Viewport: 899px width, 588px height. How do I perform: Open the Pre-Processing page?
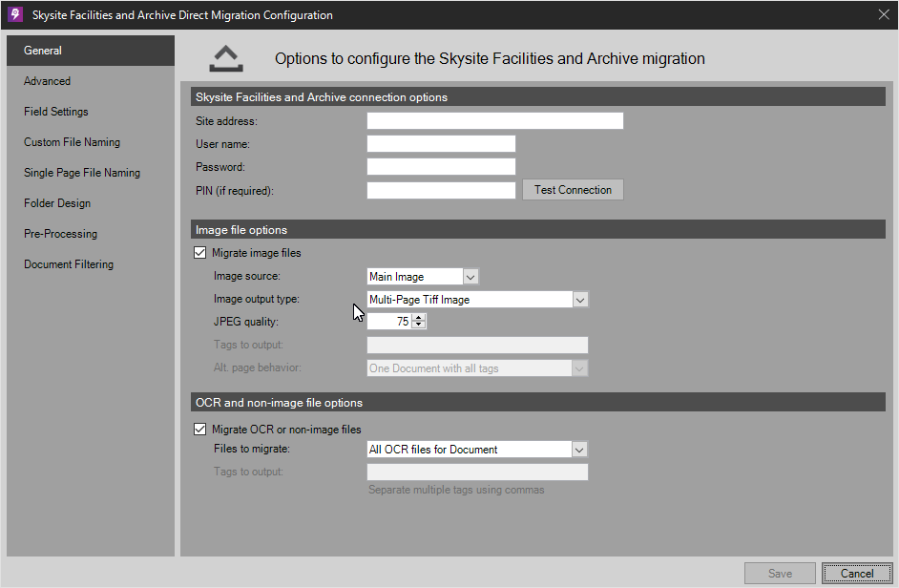pyautogui.click(x=91, y=234)
